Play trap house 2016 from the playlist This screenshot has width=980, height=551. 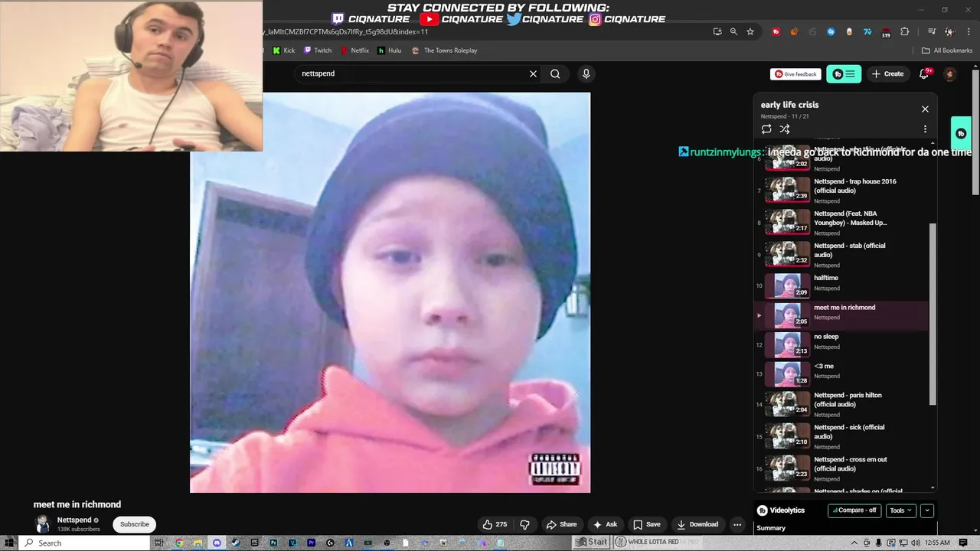tap(841, 191)
